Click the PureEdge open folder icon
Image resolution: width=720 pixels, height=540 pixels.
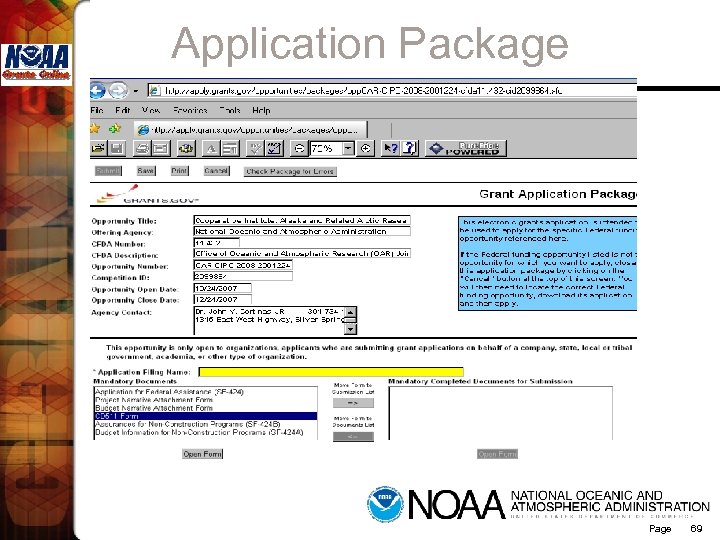point(98,148)
